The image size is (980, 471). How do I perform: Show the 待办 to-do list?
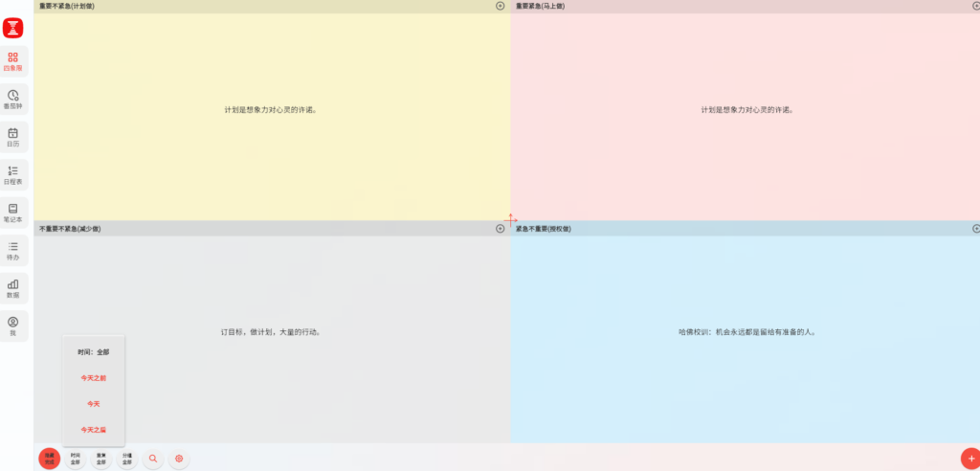pos(13,251)
